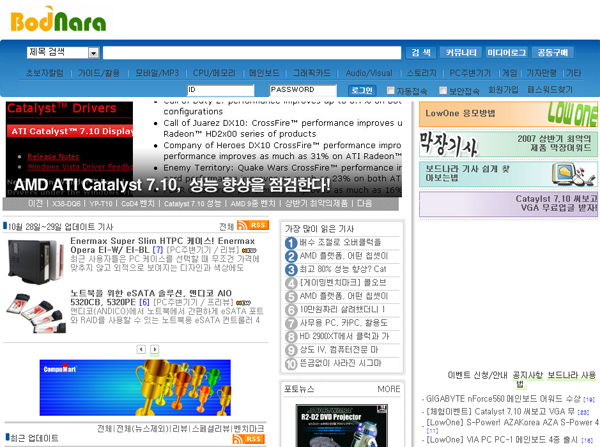Click the RSS icon beside 전체 in updates header
Viewport: 600px width, 447px height.
click(x=253, y=225)
